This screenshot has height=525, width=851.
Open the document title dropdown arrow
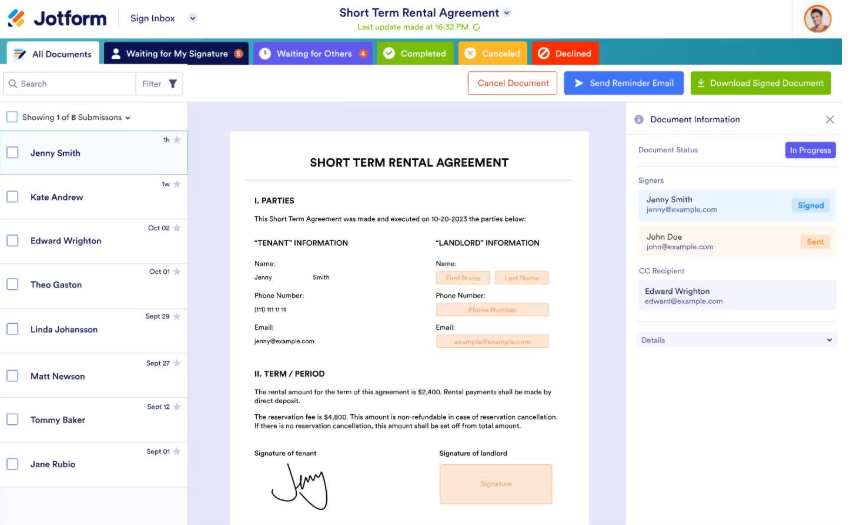click(507, 13)
